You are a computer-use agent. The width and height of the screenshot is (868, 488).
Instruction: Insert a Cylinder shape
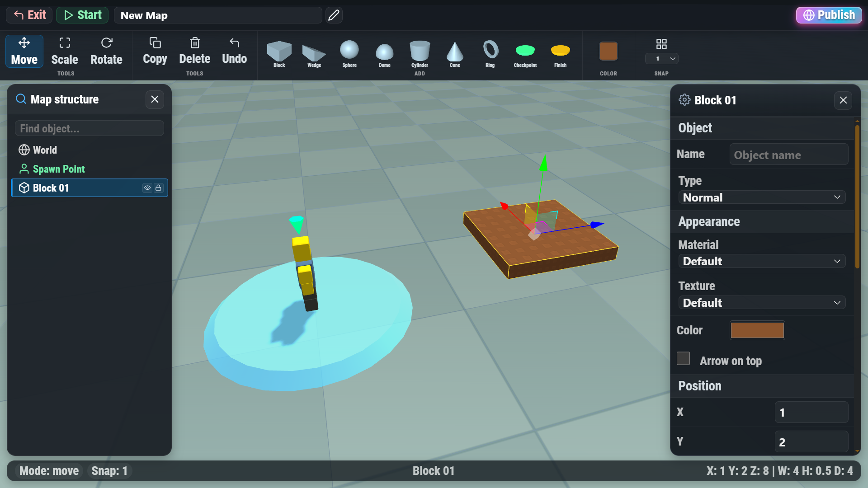pos(419,53)
